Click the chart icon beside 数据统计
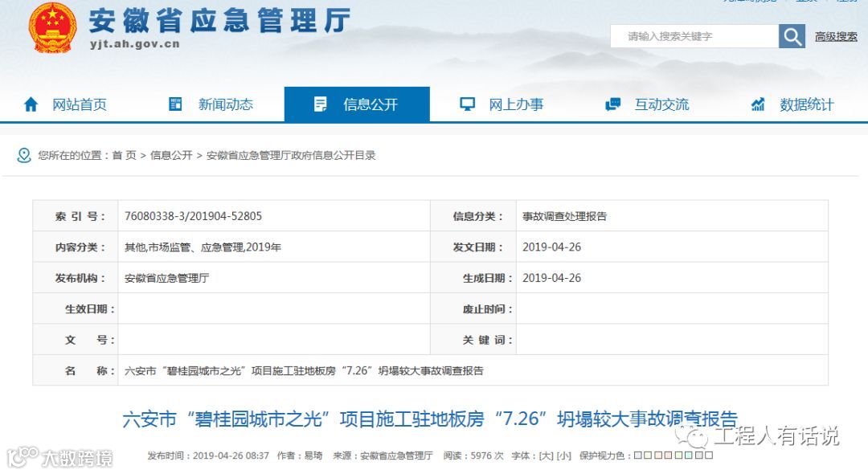 tap(757, 104)
